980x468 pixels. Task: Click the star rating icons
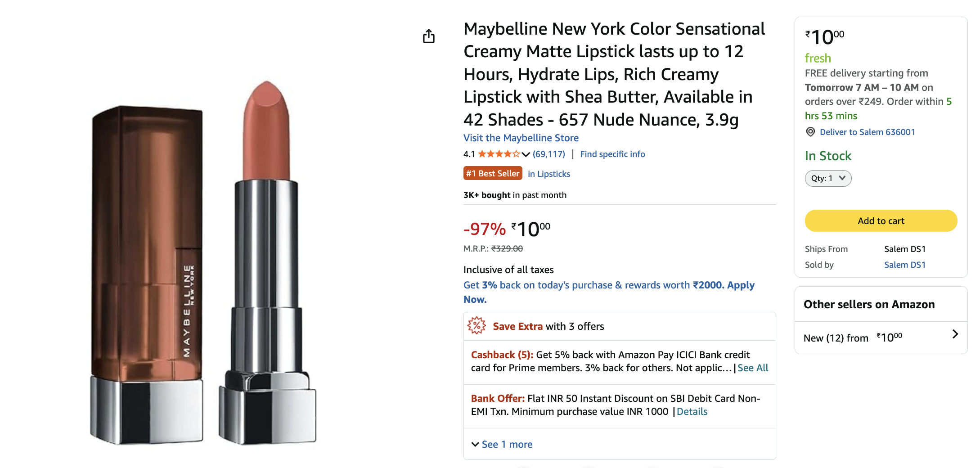499,154
